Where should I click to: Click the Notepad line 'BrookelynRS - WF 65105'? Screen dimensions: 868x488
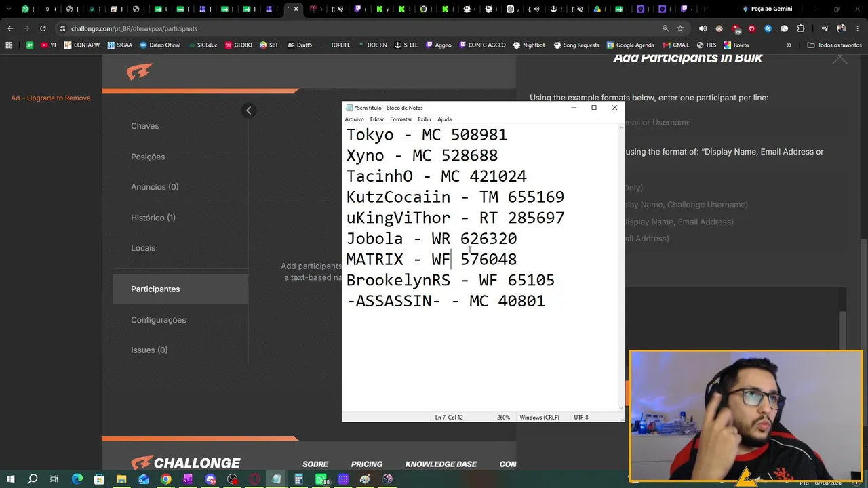[x=450, y=280]
